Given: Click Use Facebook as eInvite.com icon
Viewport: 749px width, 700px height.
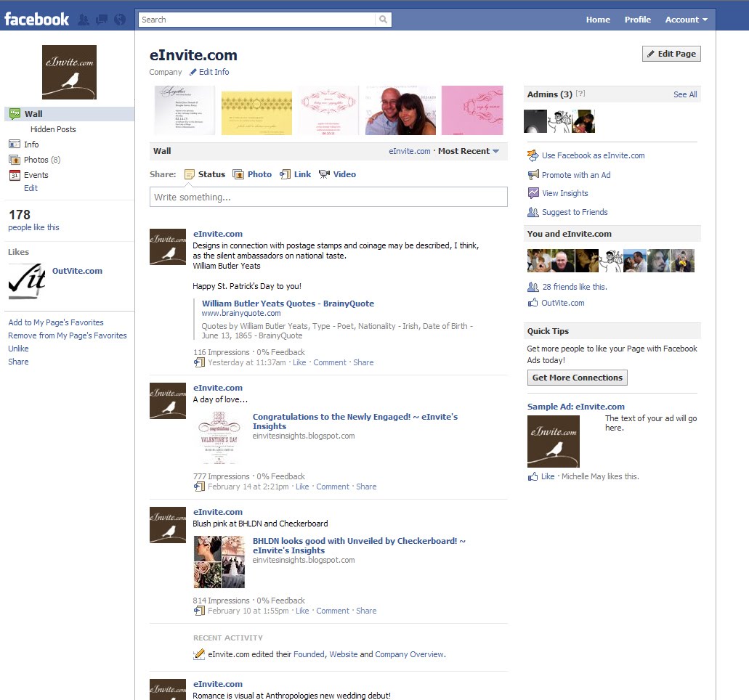Looking at the screenshot, I should pyautogui.click(x=533, y=155).
